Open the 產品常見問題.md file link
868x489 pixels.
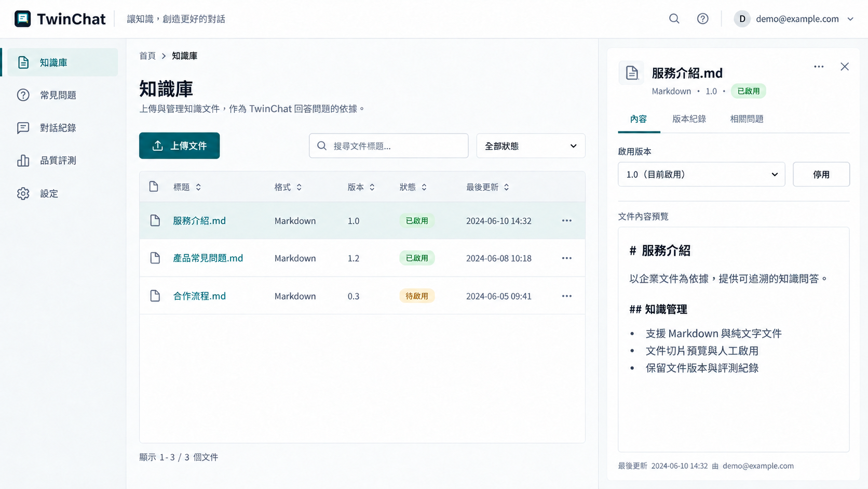click(x=208, y=258)
